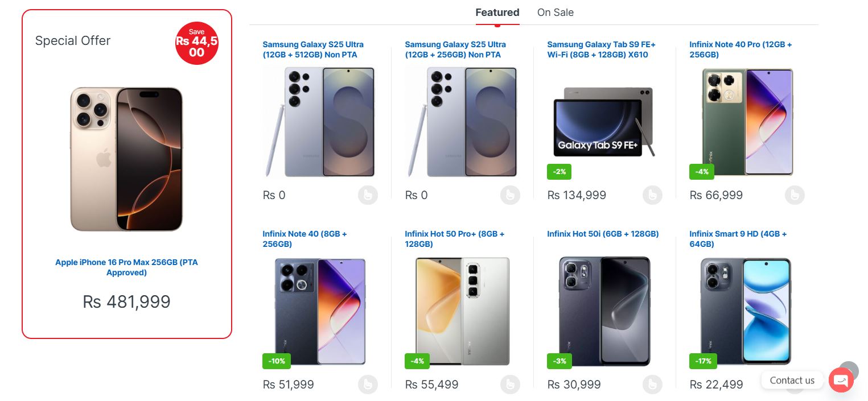Click the Infinix Hot 50 Pro+ product image

coord(462,311)
